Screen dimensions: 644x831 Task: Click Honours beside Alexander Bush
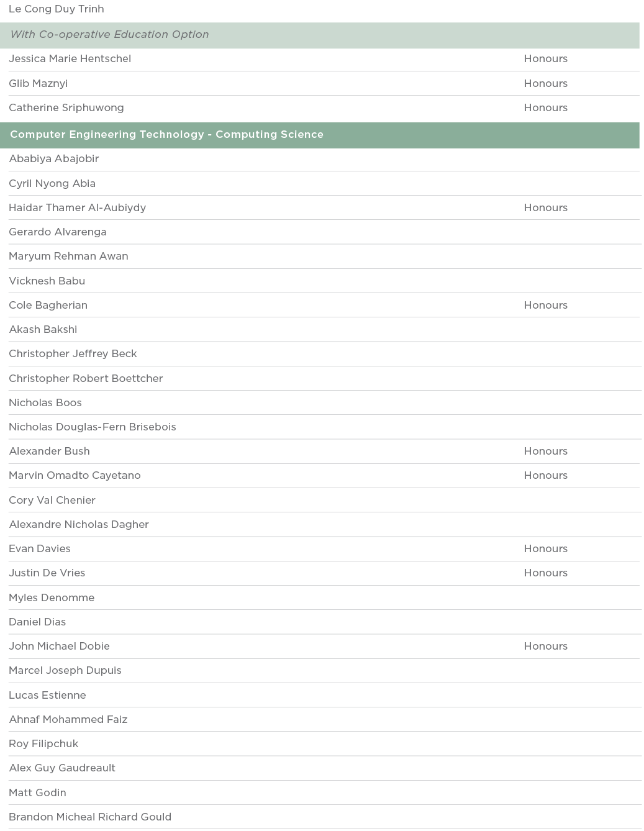click(x=545, y=452)
